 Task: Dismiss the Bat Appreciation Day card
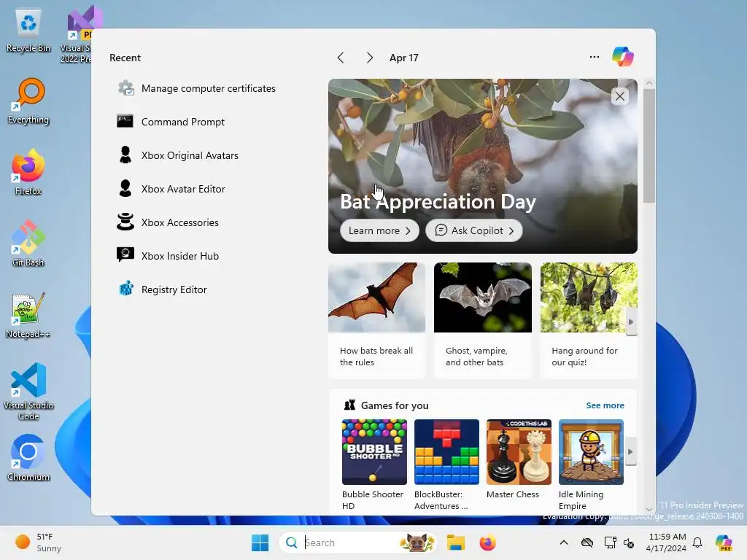tap(620, 96)
